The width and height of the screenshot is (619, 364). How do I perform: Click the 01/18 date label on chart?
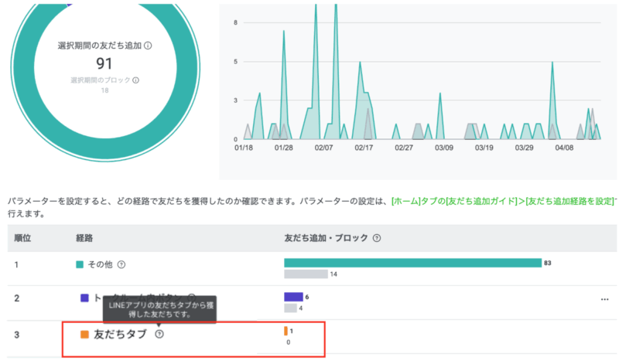pyautogui.click(x=244, y=148)
